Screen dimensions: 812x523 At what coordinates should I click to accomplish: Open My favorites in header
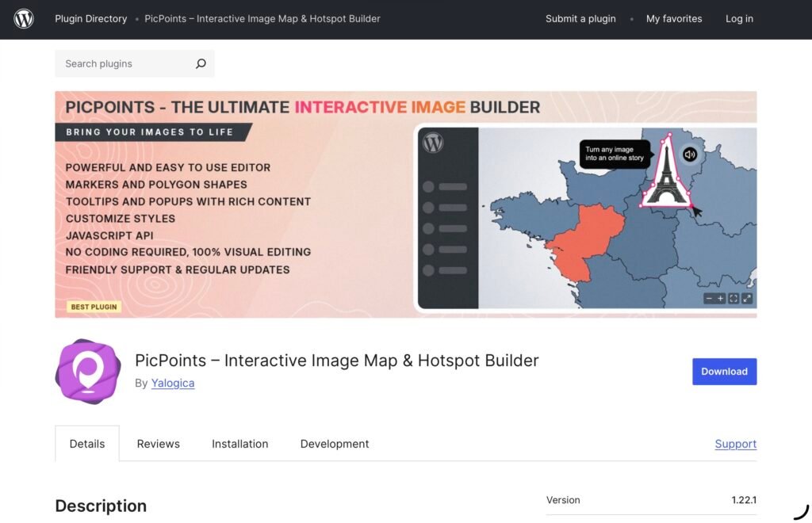coord(674,19)
